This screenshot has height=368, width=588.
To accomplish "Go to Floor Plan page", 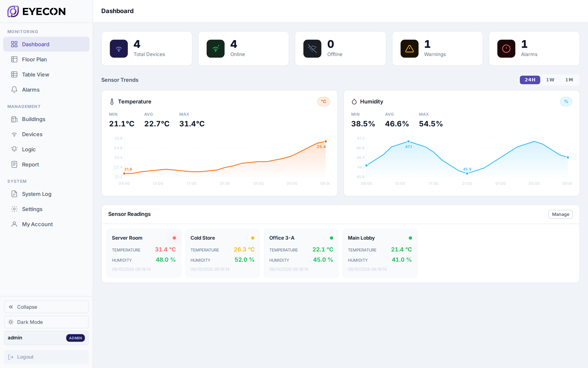I will 46,59.
